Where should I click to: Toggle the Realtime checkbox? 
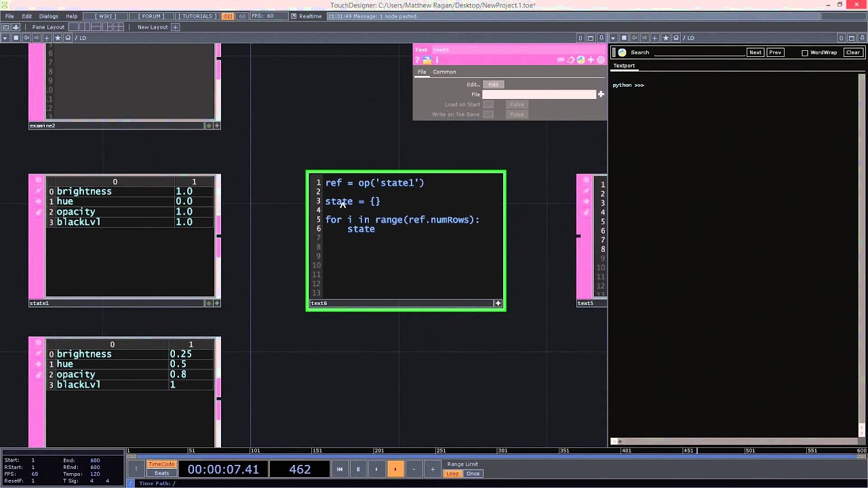294,16
